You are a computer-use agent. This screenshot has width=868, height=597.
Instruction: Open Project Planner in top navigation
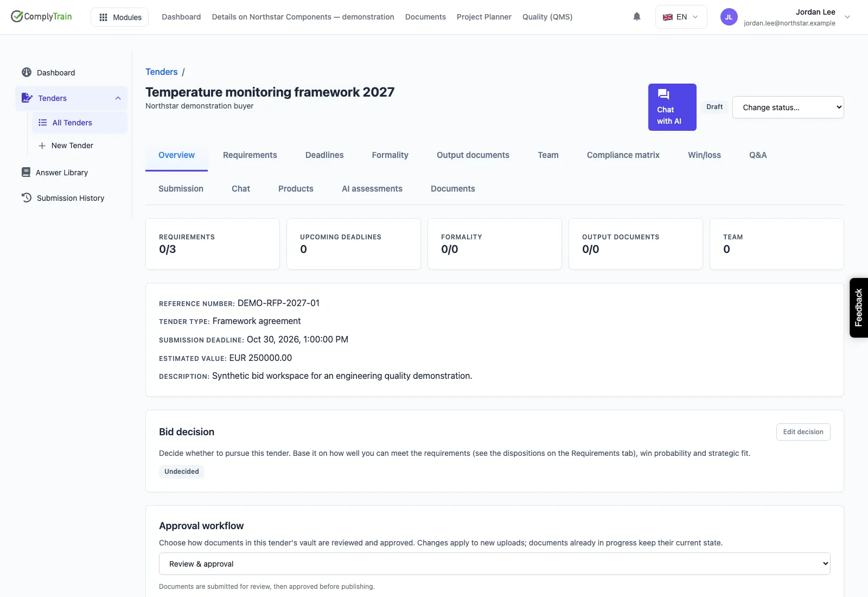tap(484, 17)
